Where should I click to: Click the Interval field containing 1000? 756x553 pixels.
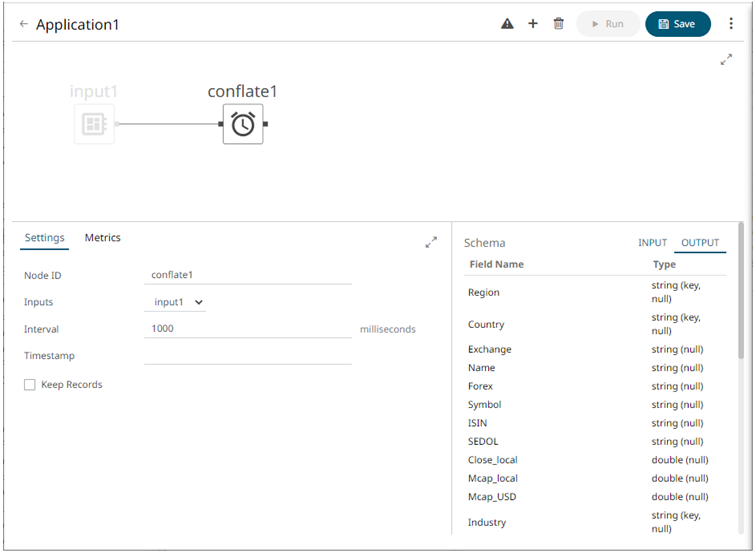click(x=247, y=329)
